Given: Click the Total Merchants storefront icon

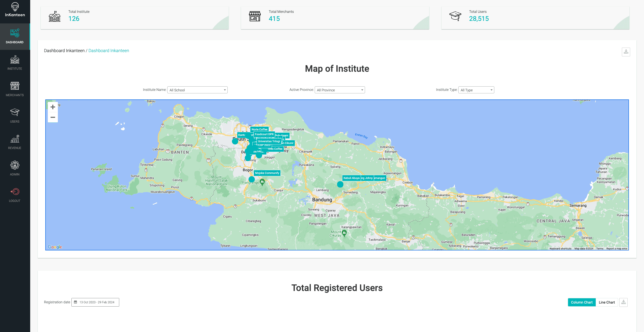Looking at the screenshot, I should (255, 16).
